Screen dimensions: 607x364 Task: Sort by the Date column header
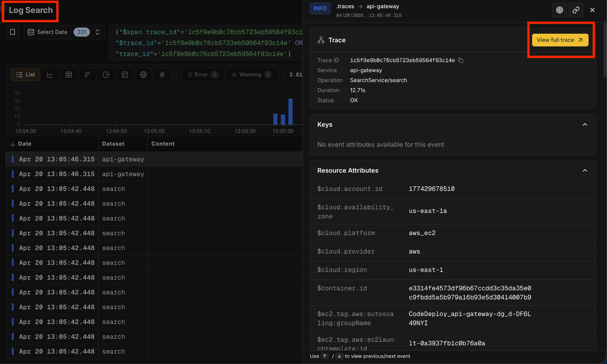[x=25, y=144]
